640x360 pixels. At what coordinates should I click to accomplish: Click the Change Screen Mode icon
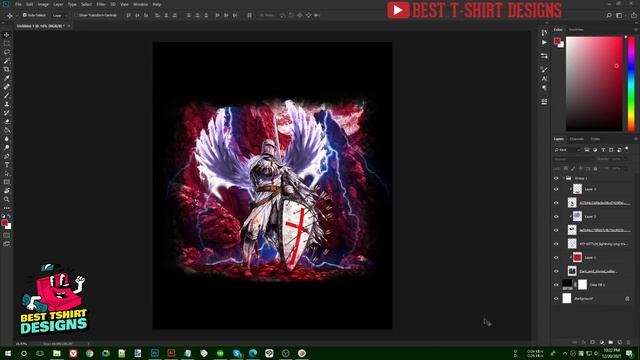(x=7, y=244)
